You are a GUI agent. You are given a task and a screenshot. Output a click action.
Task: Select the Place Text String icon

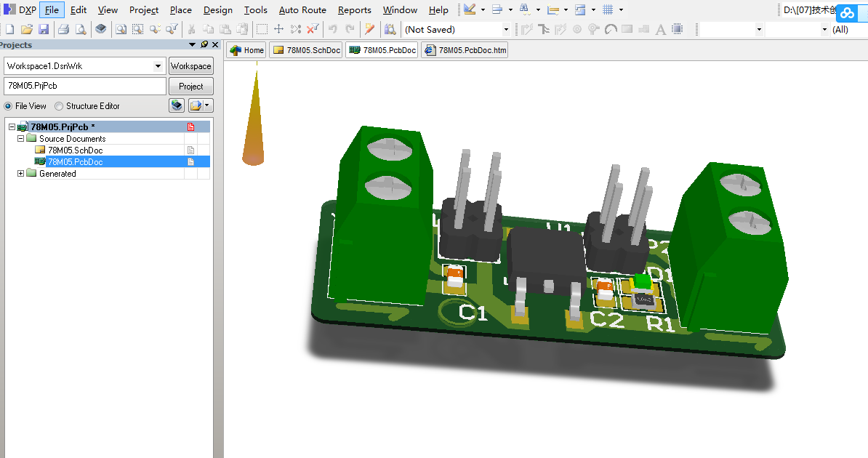[661, 29]
